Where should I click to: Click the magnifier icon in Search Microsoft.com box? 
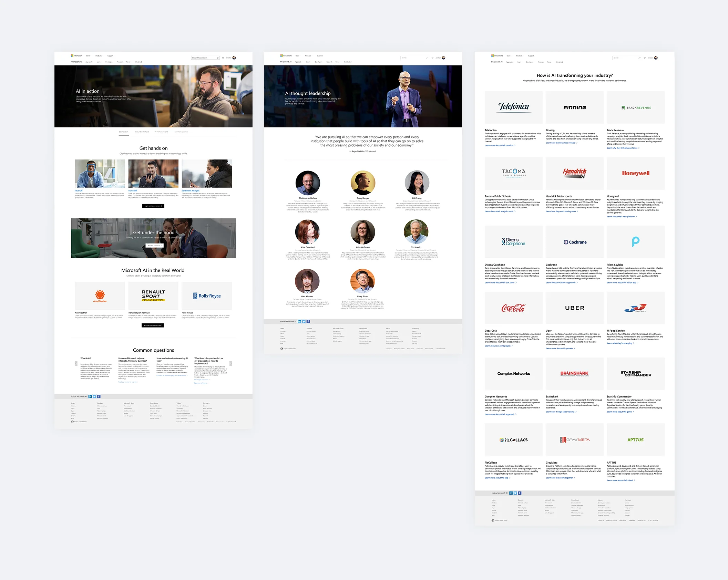pos(217,58)
